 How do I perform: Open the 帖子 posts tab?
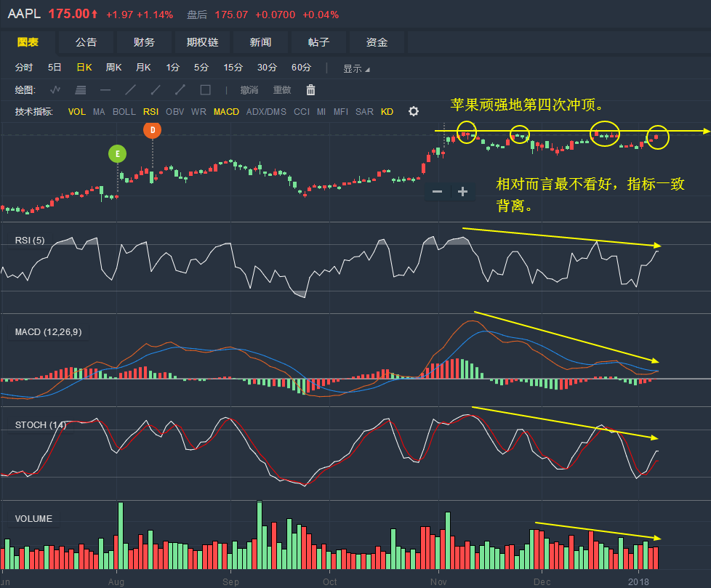pyautogui.click(x=318, y=42)
